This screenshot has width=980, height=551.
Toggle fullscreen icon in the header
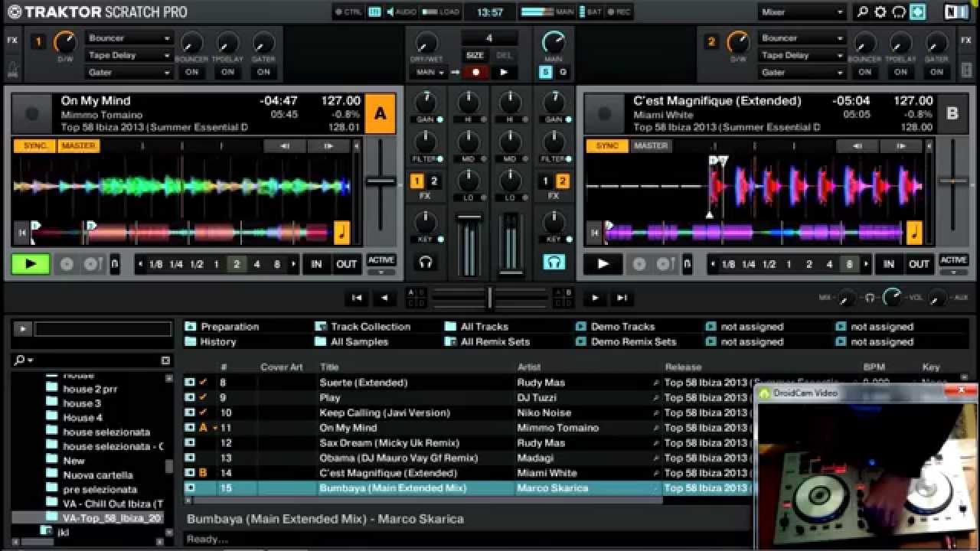[917, 12]
